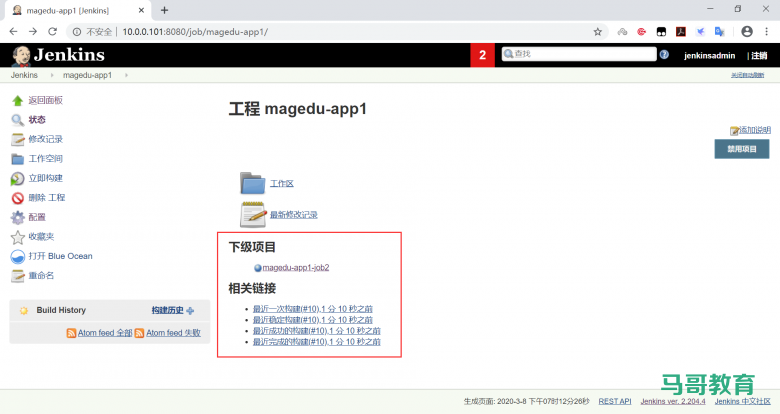Open the 状态 sidebar item
780x414 pixels.
click(x=37, y=119)
